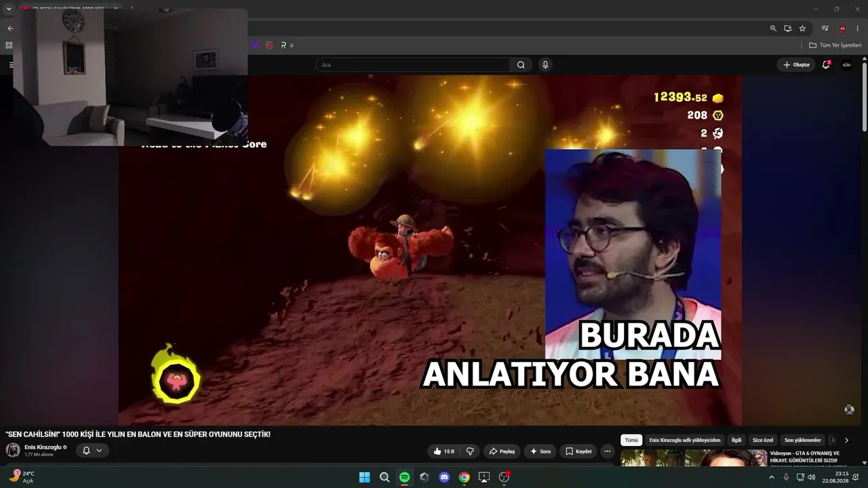Open more actions three-dot button under video
868x488 pixels.
point(608,451)
